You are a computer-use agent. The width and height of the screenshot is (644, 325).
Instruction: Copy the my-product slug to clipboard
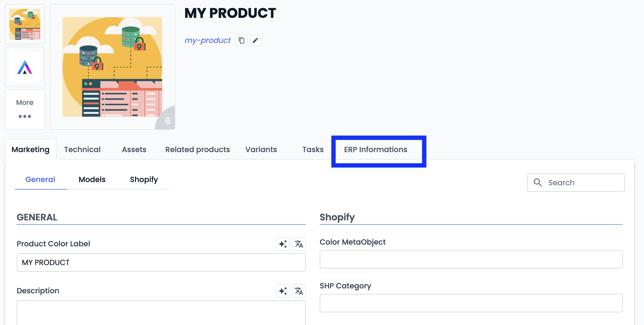click(242, 40)
